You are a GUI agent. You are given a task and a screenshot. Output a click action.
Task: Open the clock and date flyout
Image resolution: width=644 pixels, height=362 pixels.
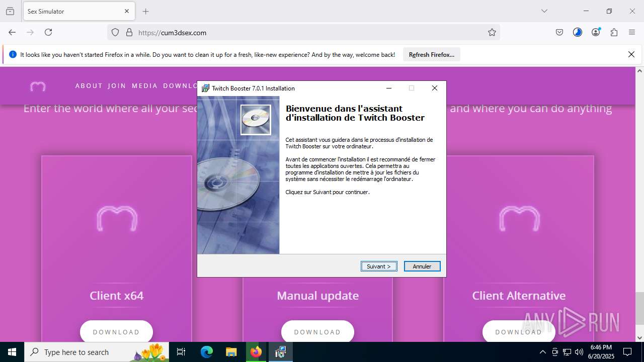click(601, 352)
